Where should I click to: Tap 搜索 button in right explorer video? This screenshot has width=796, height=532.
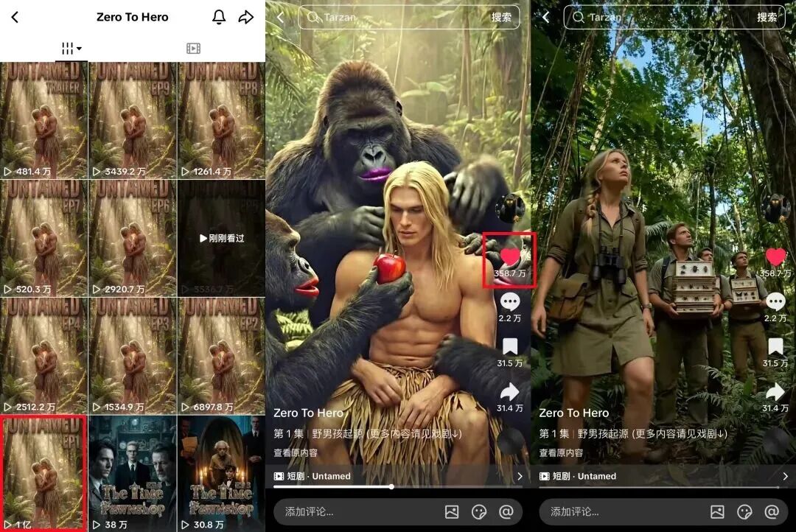pos(767,17)
